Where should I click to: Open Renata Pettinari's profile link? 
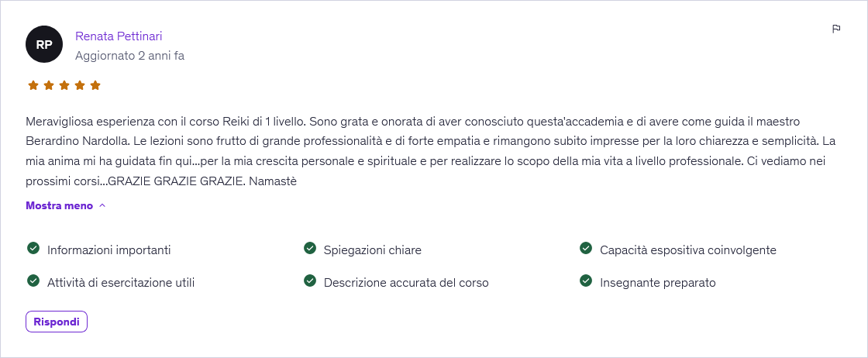[x=119, y=36]
